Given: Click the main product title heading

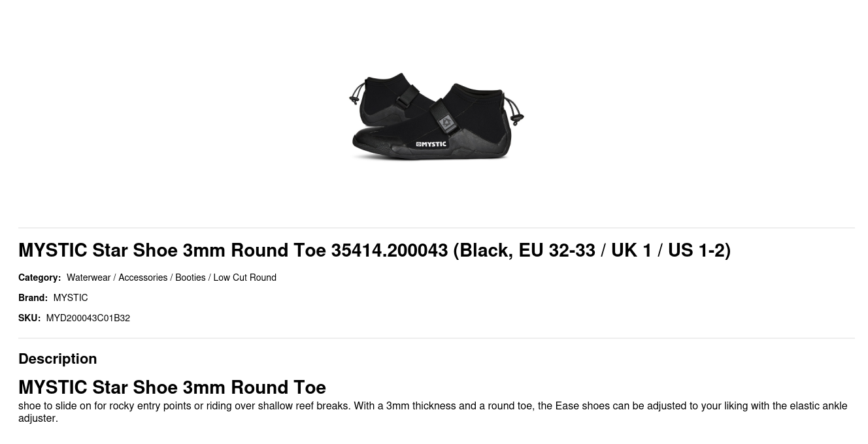Looking at the screenshot, I should pos(374,250).
